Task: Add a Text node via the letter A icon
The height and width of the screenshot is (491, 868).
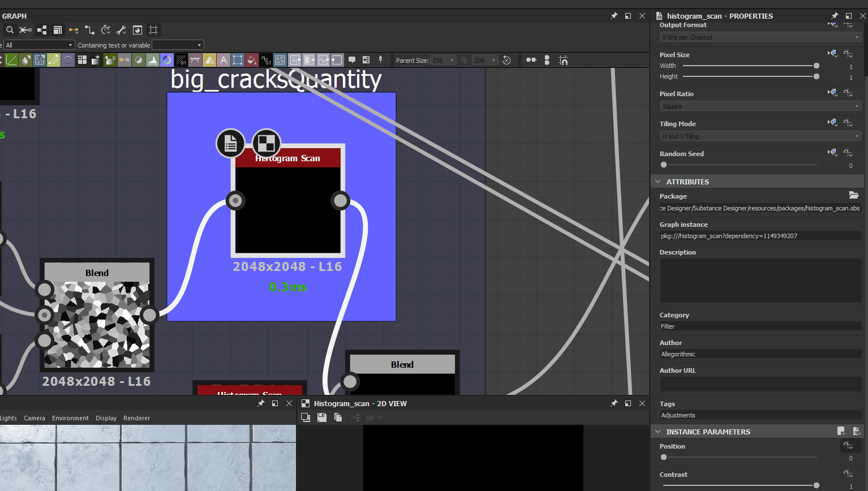Action: tap(223, 60)
